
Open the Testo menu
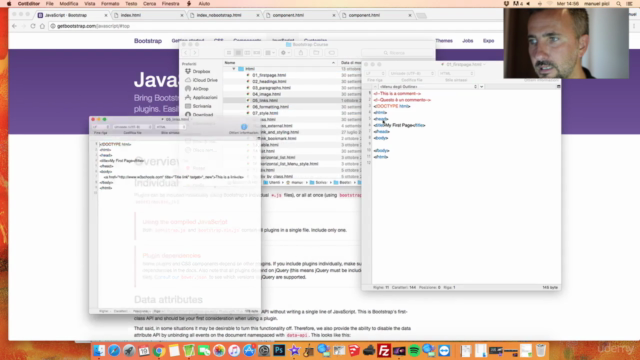pyautogui.click(x=131, y=4)
